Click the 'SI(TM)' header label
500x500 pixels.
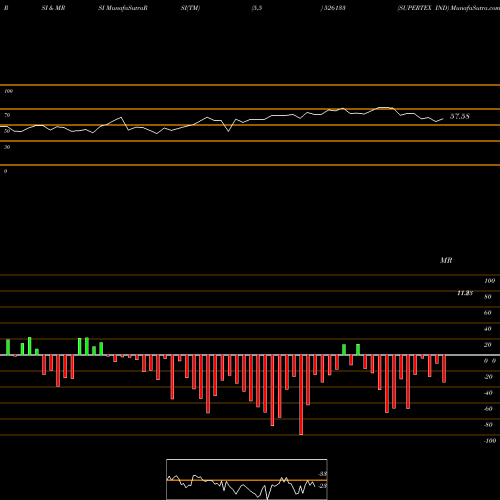(x=190, y=8)
